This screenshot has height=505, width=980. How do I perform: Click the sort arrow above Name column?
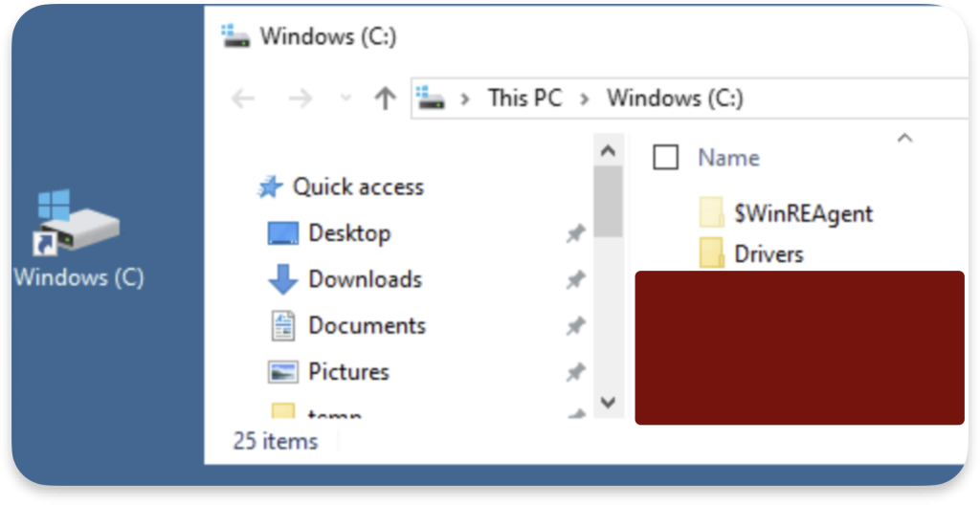(x=905, y=138)
